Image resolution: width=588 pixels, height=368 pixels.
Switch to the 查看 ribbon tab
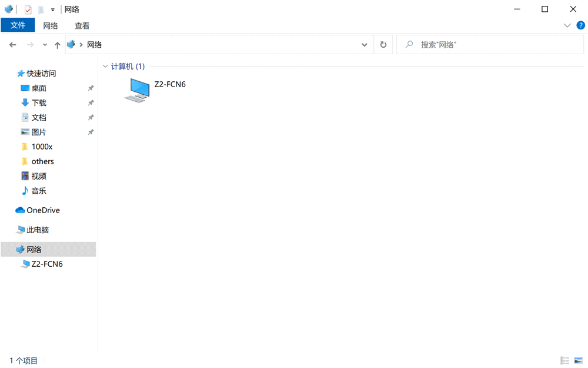tap(82, 25)
